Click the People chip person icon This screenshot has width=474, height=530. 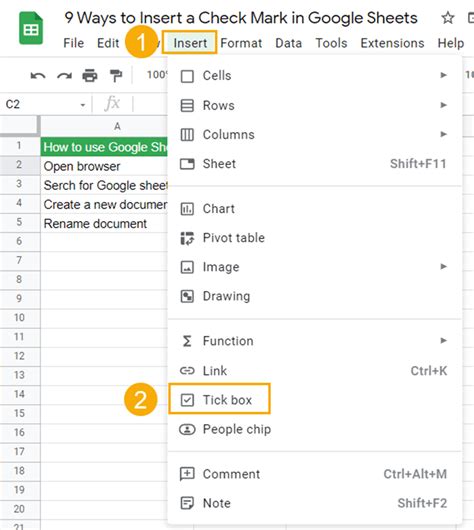click(187, 429)
